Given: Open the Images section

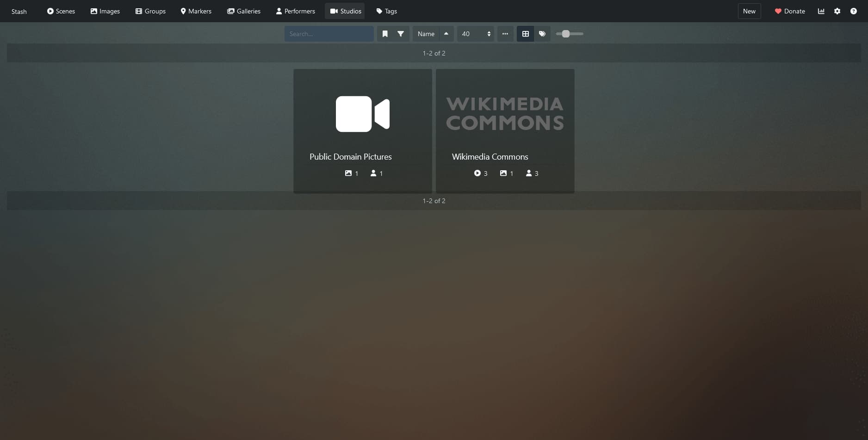Looking at the screenshot, I should click(105, 11).
